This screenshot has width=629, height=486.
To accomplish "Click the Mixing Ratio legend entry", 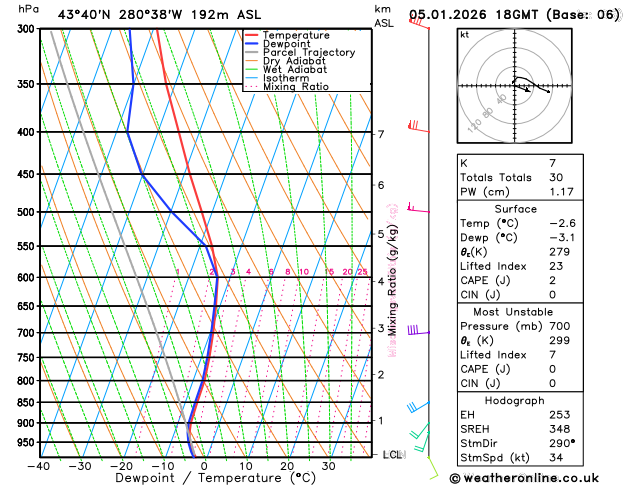I will 296,87.
